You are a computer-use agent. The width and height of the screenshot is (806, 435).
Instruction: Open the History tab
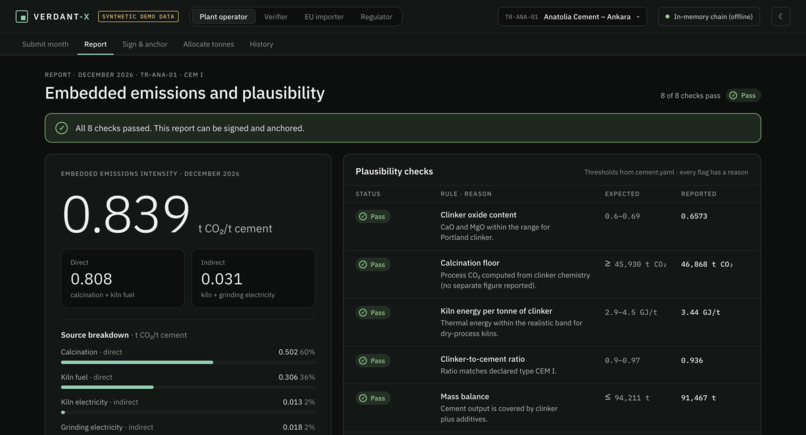click(x=261, y=44)
